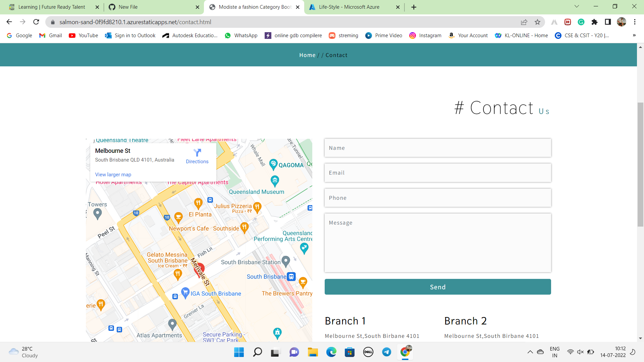Click the Message text area
The image size is (644, 362).
(437, 243)
